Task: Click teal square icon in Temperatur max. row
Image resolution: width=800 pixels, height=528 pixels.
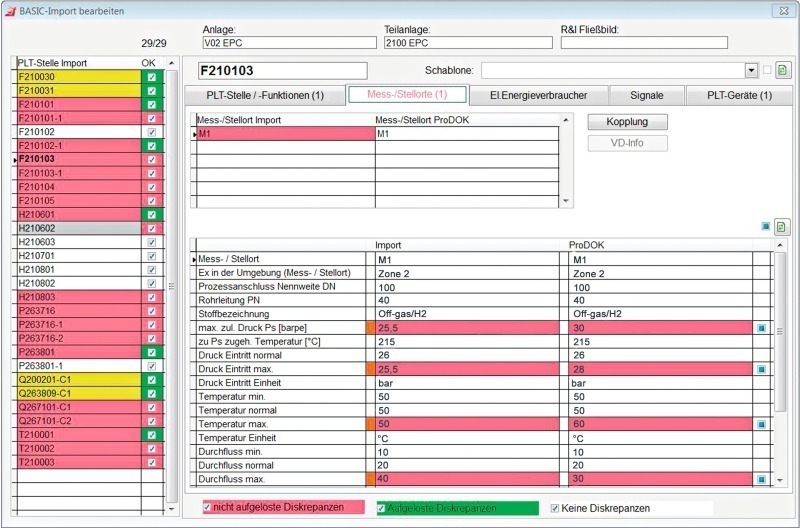Action: click(x=761, y=424)
